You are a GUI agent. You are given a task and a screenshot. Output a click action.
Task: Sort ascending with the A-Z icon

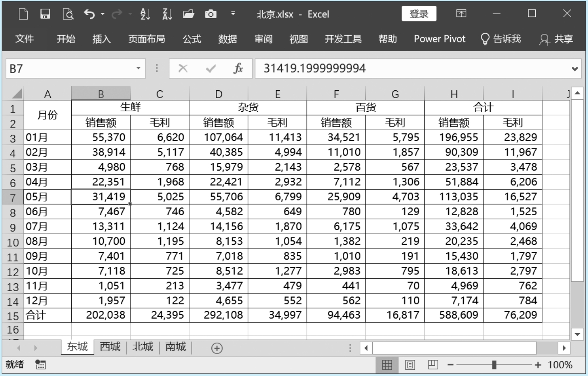145,14
